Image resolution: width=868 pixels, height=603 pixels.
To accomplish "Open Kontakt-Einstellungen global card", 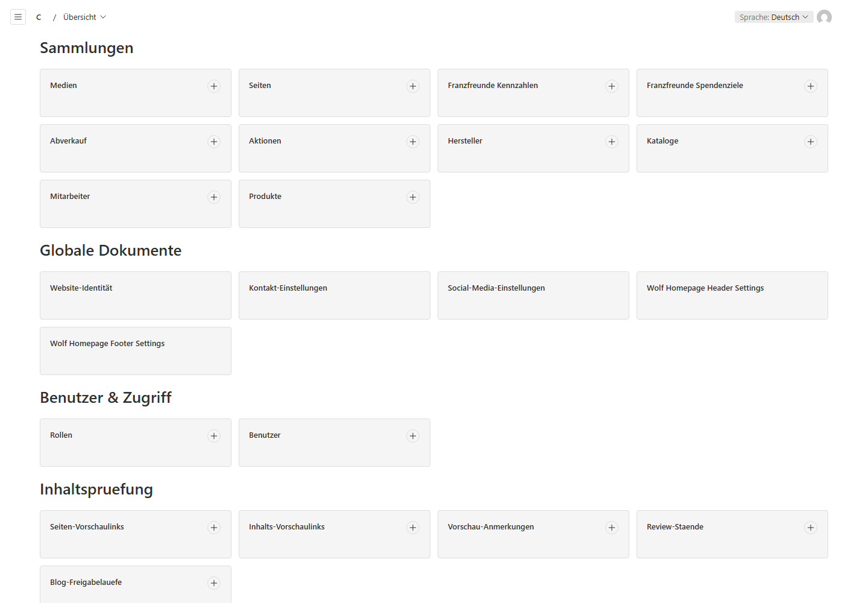I will 335,295.
